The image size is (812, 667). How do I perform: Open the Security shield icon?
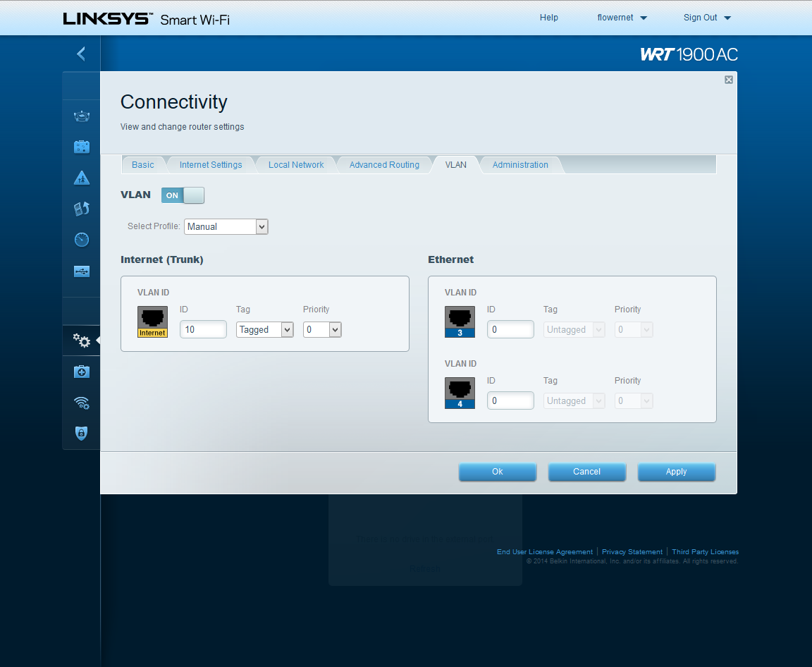click(82, 433)
